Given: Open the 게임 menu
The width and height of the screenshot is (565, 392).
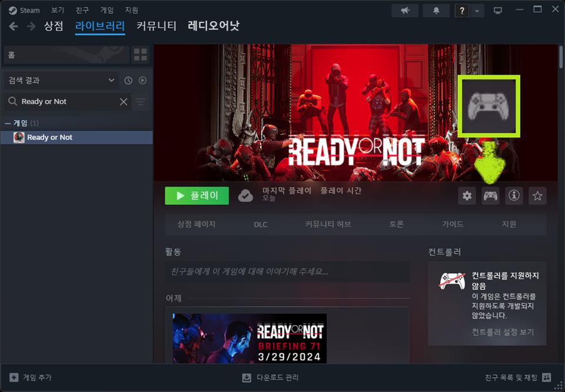Looking at the screenshot, I should [107, 10].
